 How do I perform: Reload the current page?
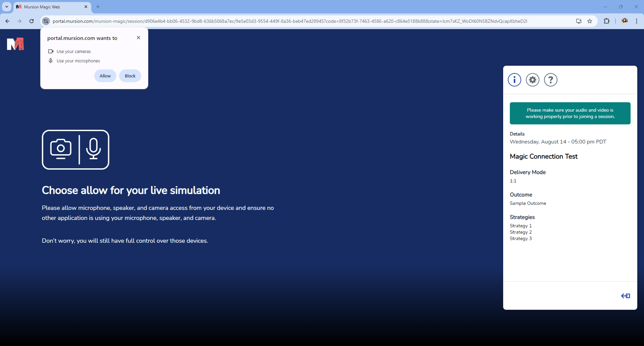click(31, 21)
